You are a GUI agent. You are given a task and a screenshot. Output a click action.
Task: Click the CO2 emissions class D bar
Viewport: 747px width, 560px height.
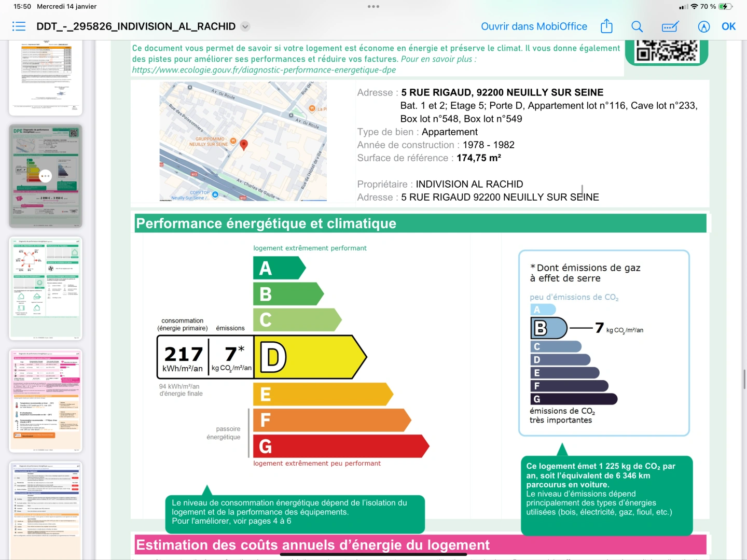[560, 360]
